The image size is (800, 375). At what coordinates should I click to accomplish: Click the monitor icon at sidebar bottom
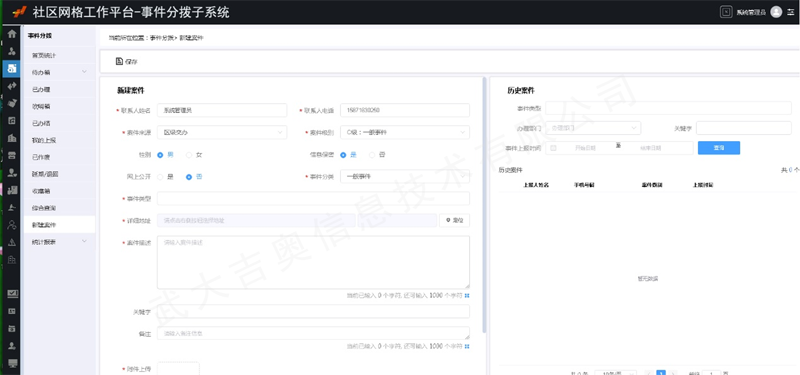[12, 363]
